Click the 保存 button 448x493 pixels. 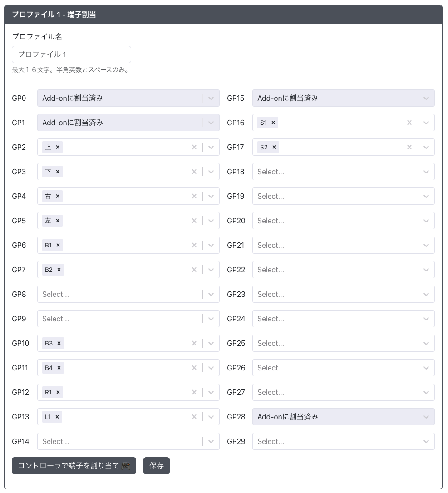pos(157,466)
